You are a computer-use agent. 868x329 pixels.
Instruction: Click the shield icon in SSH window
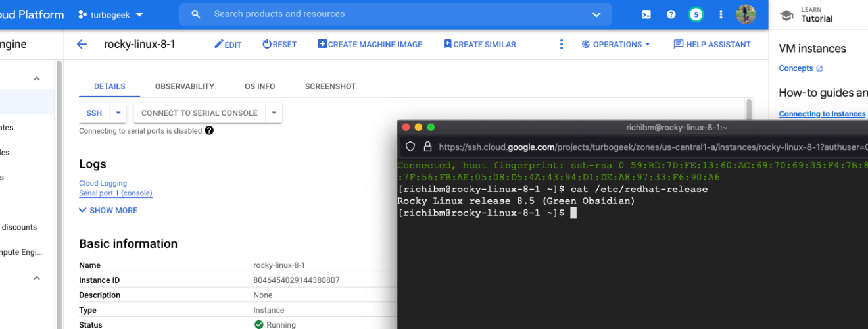410,147
